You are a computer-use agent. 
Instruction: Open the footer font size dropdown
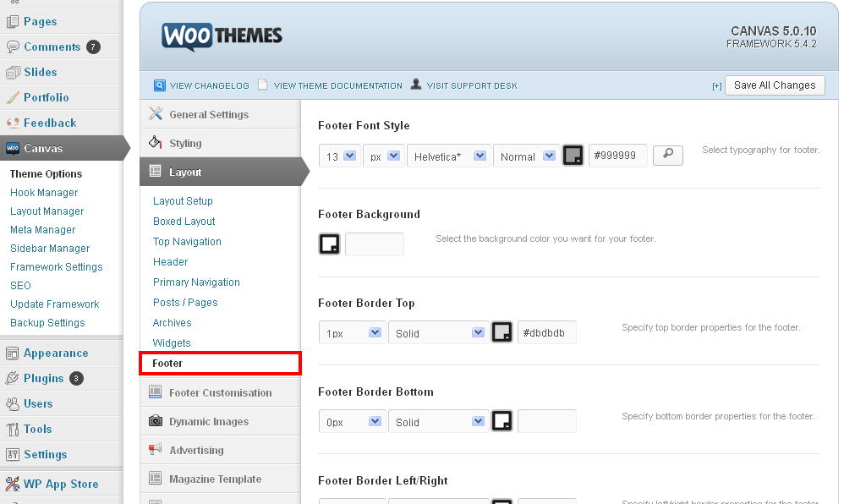pos(340,156)
